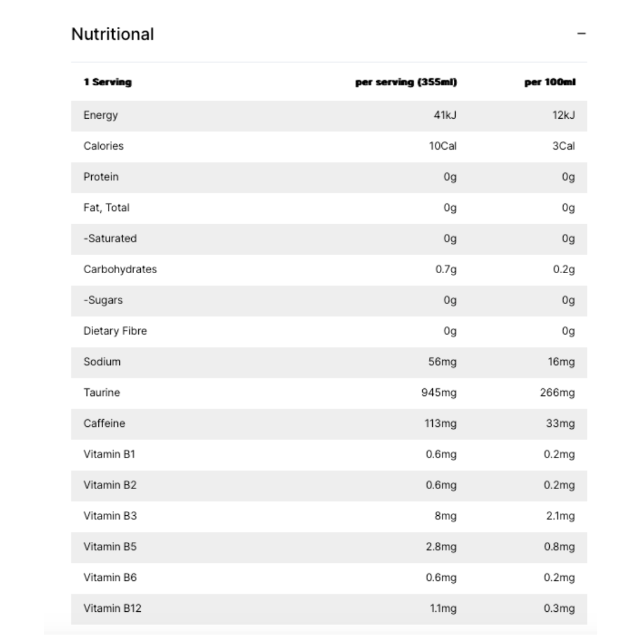This screenshot has height=644, width=644.
Task: Click the Sodium row label
Action: point(102,362)
